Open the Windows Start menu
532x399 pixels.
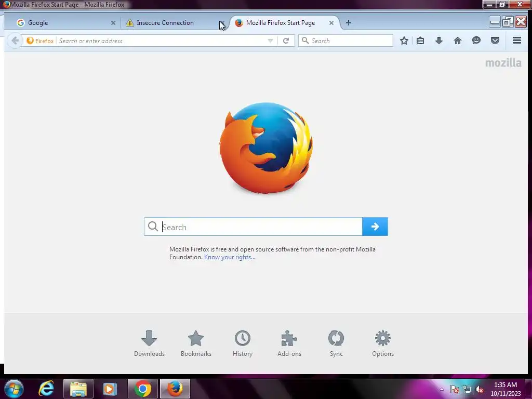[x=14, y=389]
